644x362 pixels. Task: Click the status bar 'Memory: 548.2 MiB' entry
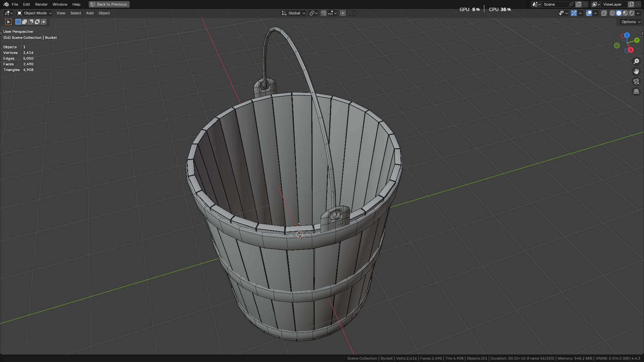(575, 358)
